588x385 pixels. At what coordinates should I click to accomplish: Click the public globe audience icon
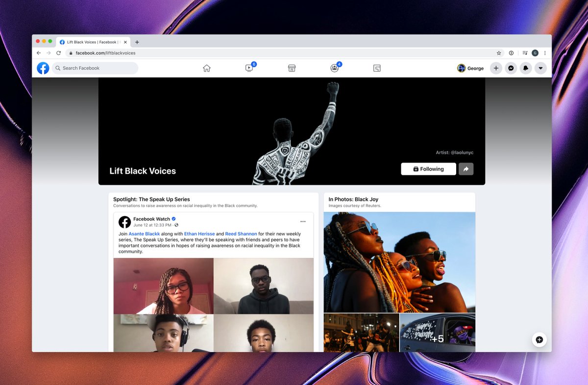click(x=176, y=225)
